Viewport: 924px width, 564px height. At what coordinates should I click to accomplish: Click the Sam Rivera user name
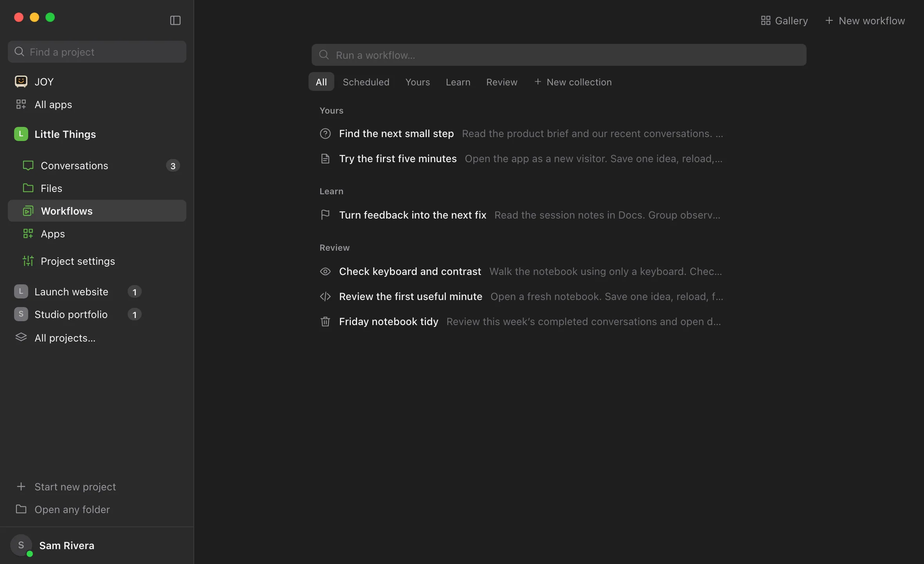[67, 546]
